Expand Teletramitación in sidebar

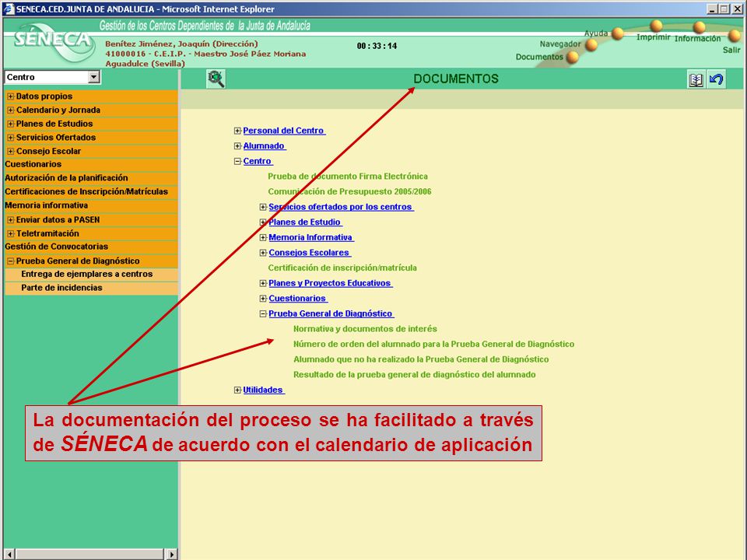coord(10,234)
